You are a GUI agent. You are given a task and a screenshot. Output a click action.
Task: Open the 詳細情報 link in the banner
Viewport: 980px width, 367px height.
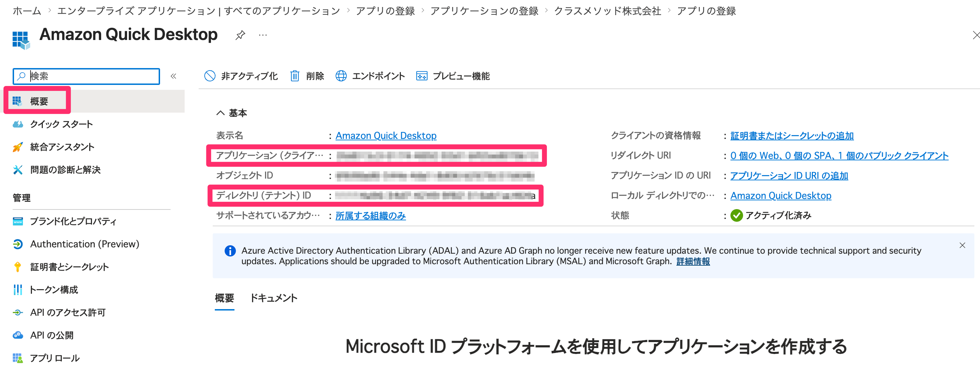[x=693, y=261]
